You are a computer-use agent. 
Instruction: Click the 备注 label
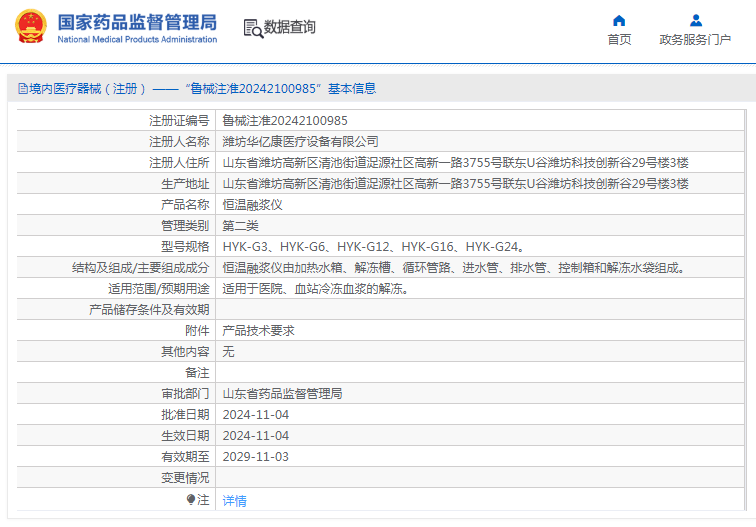click(197, 373)
